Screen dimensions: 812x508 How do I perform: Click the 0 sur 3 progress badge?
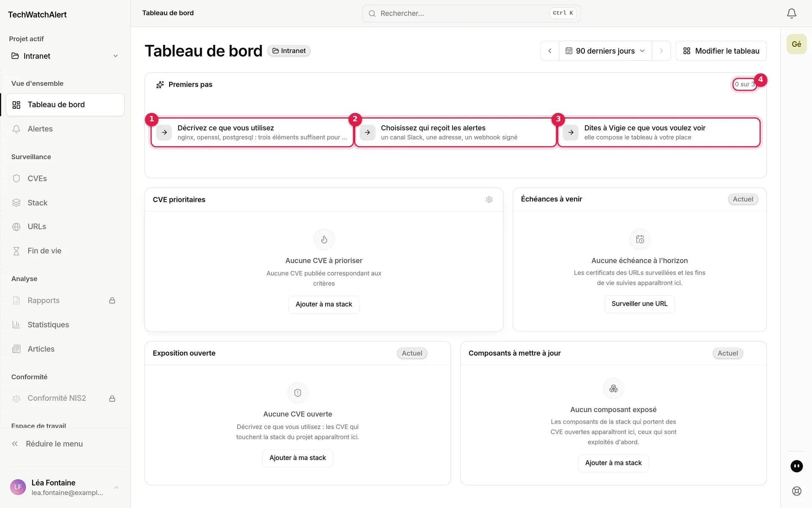[x=745, y=84]
